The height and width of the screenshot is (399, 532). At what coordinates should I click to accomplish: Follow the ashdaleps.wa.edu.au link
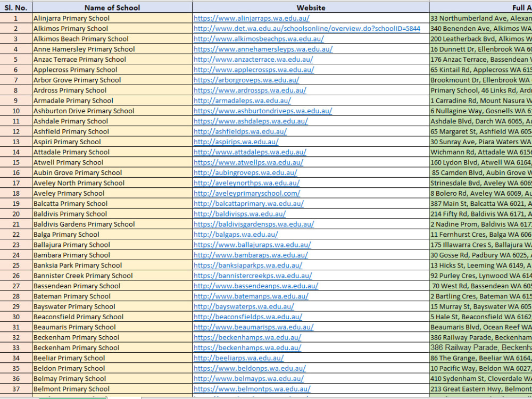(251, 121)
